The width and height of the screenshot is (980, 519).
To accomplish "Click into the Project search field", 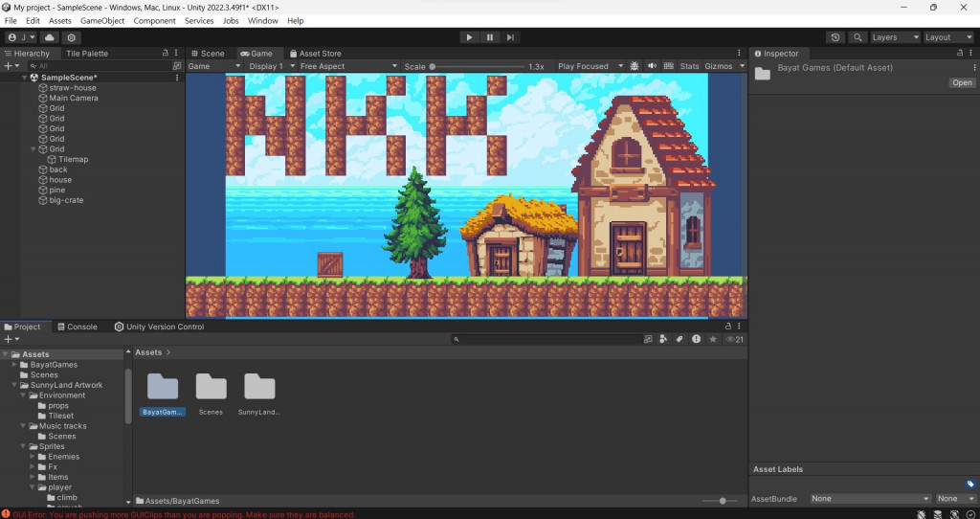I will coord(546,339).
